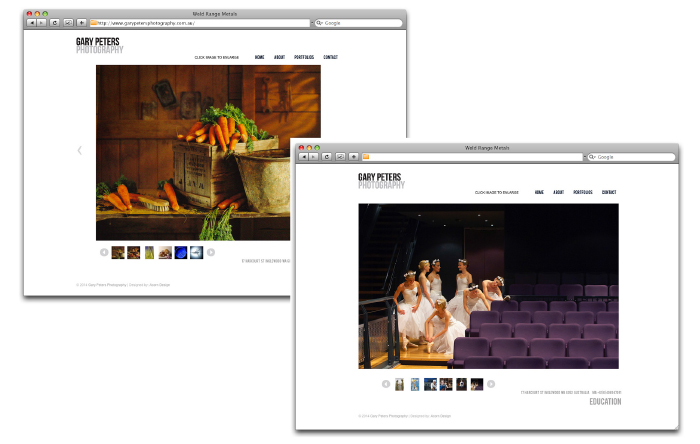Click the forward arrow in the back browser window
Viewport: 700px width, 444px height.
point(43,22)
